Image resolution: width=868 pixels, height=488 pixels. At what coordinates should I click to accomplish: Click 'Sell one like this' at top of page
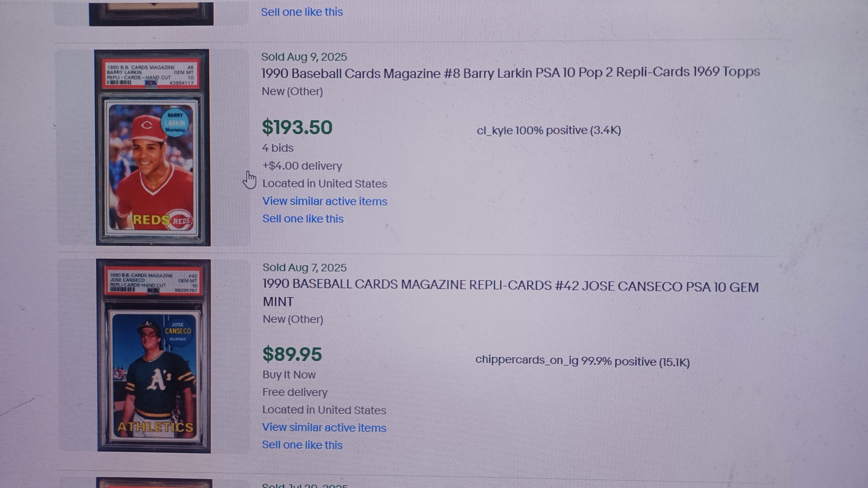pos(302,12)
